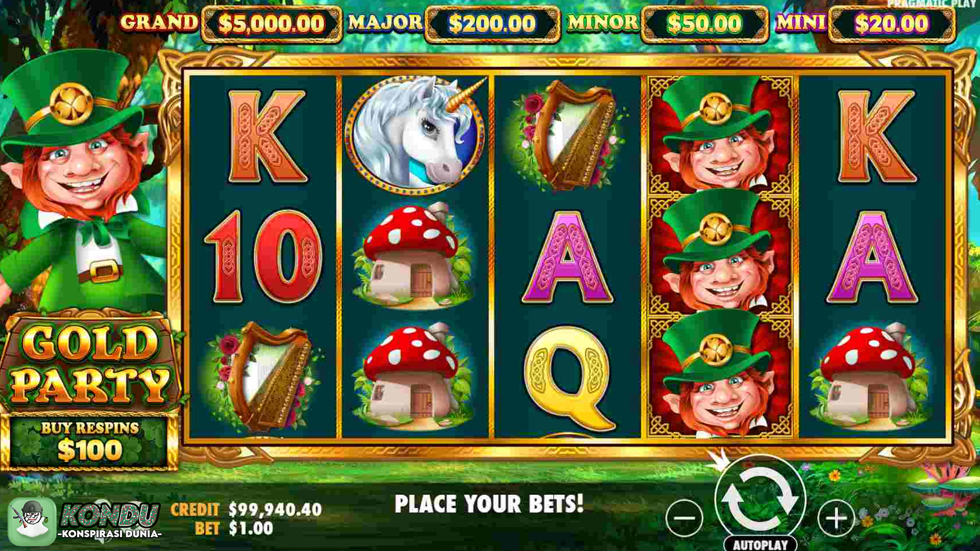Click the middle mushroom house on reel two
The width and height of the screenshot is (980, 551).
coord(415,257)
